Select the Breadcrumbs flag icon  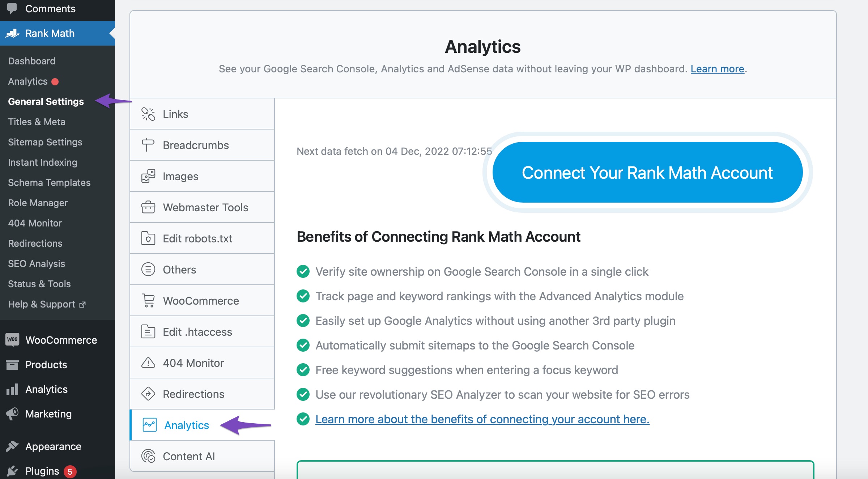(x=148, y=145)
